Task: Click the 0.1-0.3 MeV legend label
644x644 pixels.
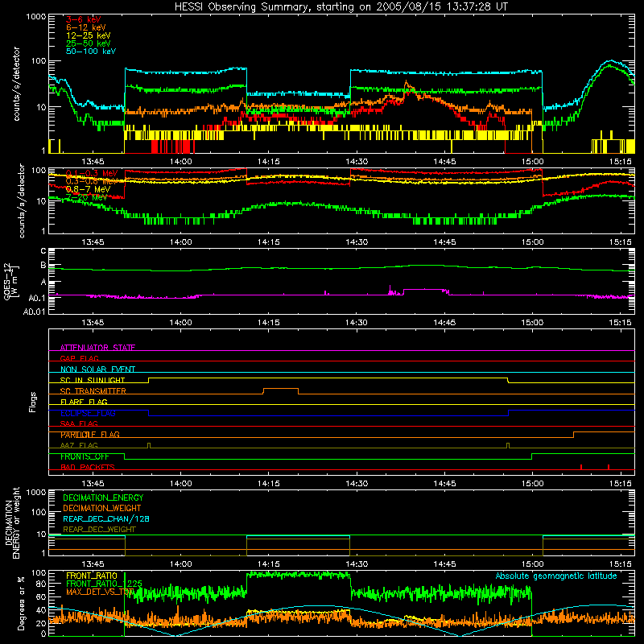Action: 92,173
